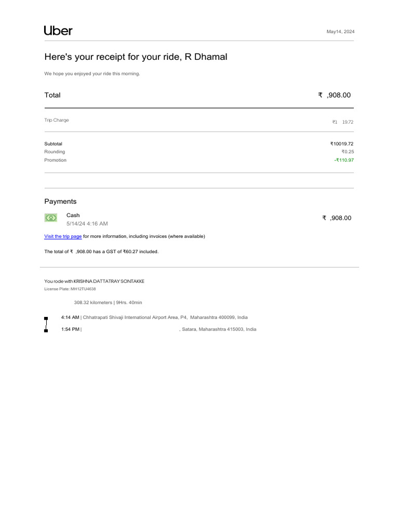Click the Trip Charge label
The image size is (399, 532).
point(57,120)
